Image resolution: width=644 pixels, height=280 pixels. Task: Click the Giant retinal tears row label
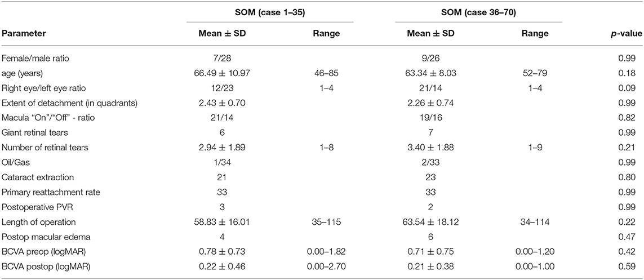(31, 137)
